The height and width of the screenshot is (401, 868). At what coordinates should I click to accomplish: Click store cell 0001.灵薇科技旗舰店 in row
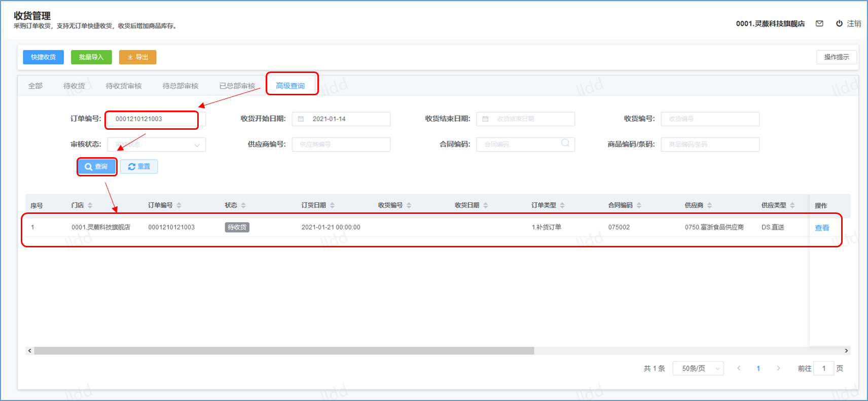(101, 227)
